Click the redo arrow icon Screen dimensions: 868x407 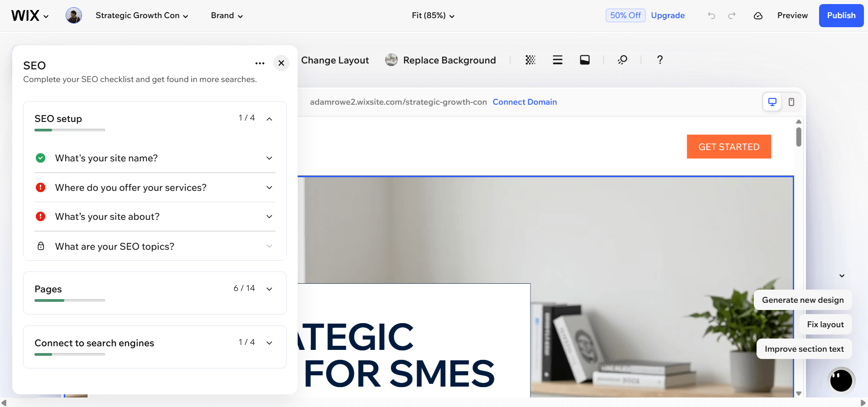pos(732,16)
